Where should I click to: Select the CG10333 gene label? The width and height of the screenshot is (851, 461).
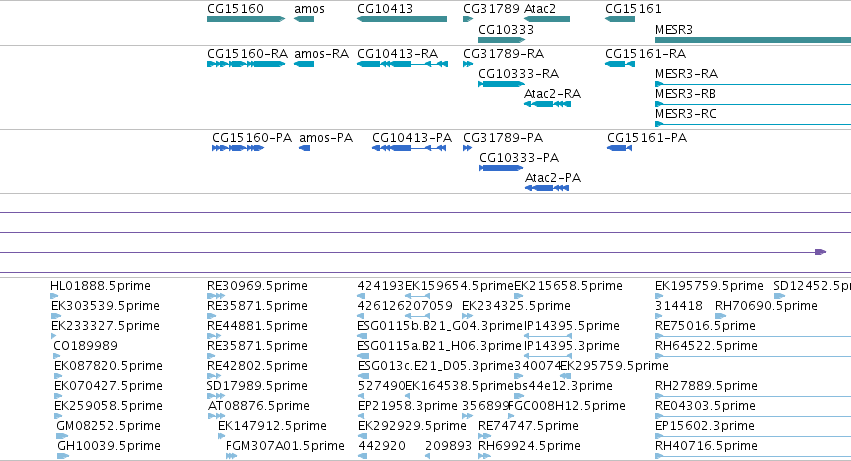pos(506,30)
